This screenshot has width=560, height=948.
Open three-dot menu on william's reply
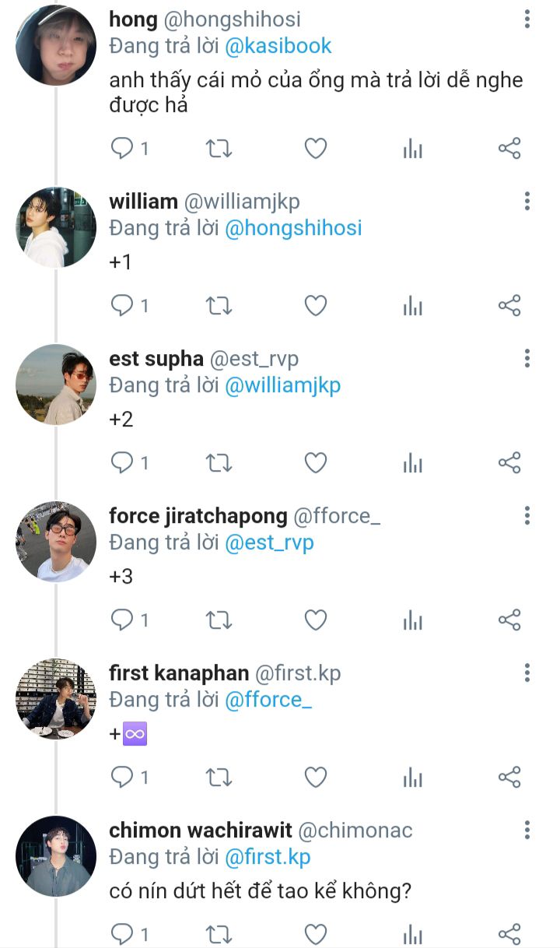click(x=527, y=201)
